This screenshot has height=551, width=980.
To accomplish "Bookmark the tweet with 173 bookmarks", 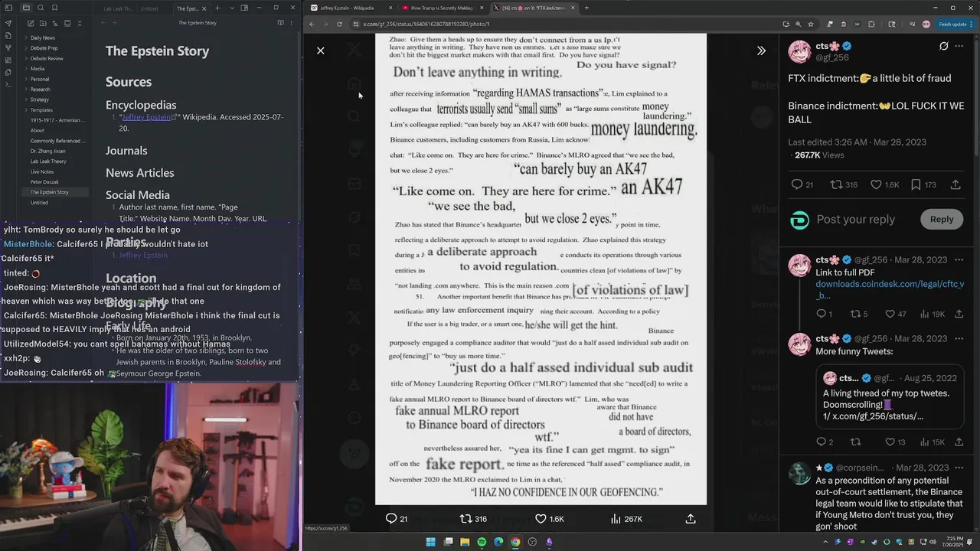I will point(923,184).
